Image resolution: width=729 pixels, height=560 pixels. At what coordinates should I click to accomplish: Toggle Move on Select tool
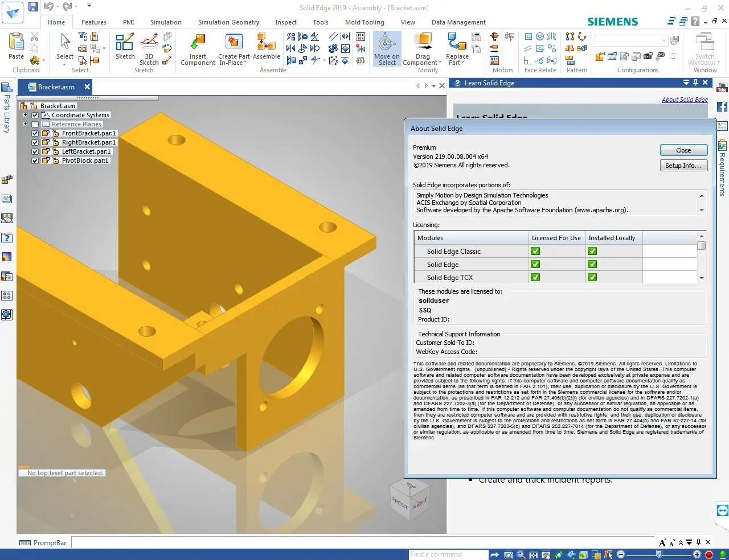pyautogui.click(x=387, y=49)
